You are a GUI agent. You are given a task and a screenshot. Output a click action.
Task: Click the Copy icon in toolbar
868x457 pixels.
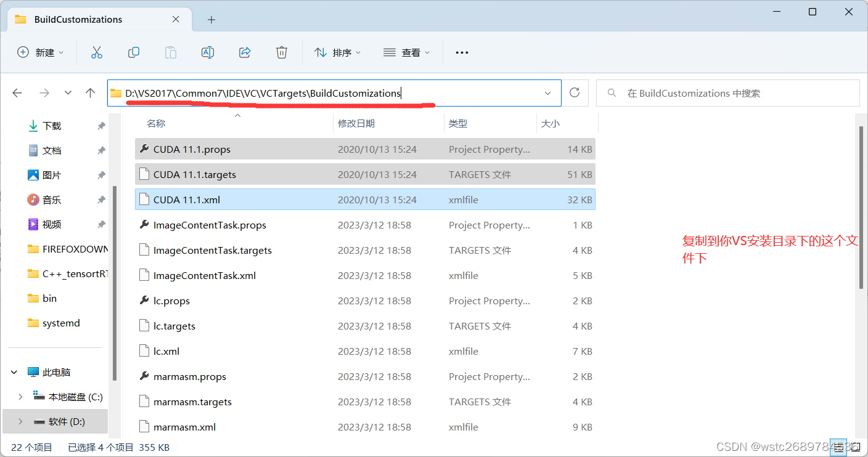[x=134, y=52]
